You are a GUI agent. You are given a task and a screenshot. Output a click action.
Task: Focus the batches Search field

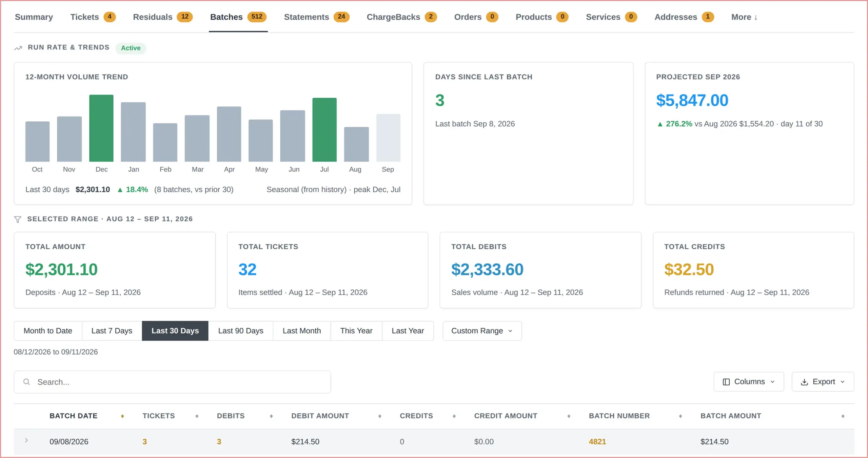coord(172,382)
